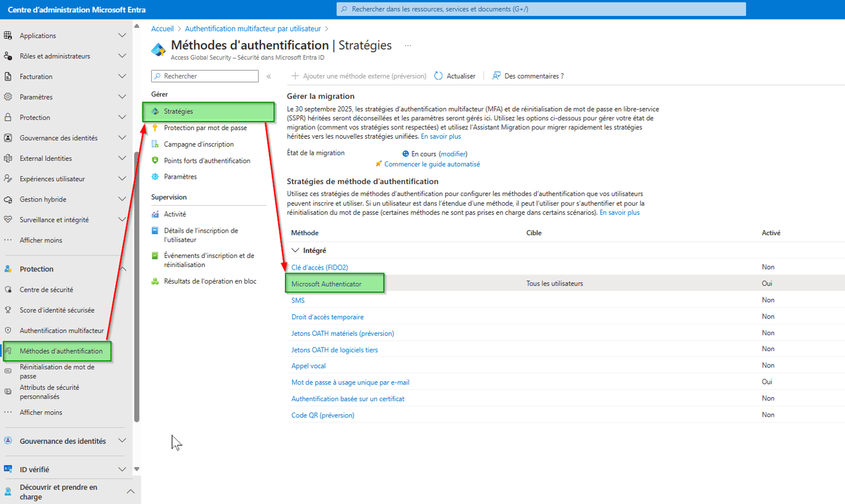Collapse the Intégré methods section
Image resolution: width=845 pixels, height=504 pixels.
pos(294,250)
